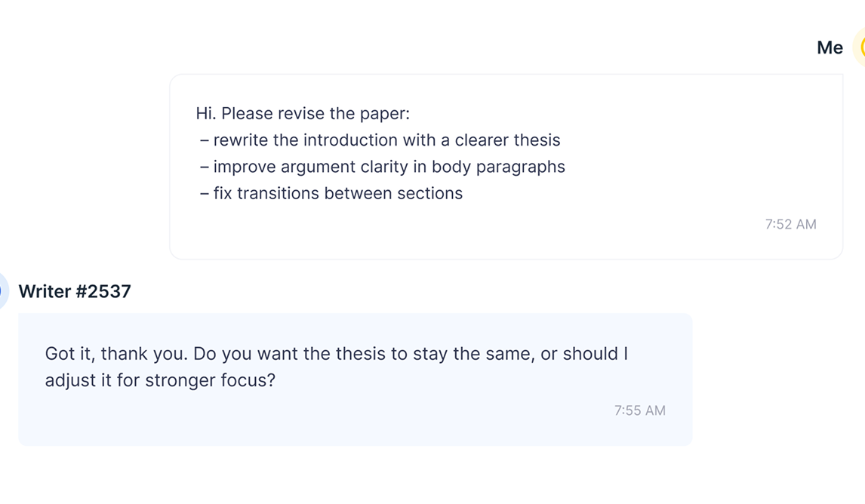Click the "adjust it for stronger focus?" line
Viewport: 865px width, 504px height.
pyautogui.click(x=160, y=380)
